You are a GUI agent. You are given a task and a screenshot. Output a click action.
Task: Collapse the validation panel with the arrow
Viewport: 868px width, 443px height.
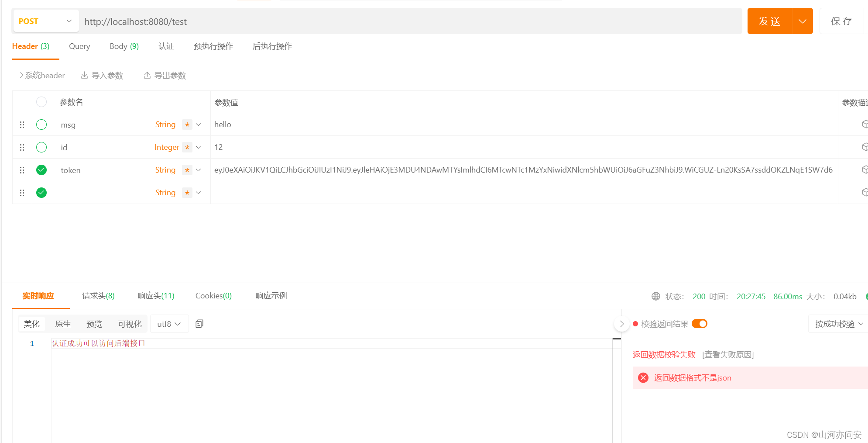[621, 324]
